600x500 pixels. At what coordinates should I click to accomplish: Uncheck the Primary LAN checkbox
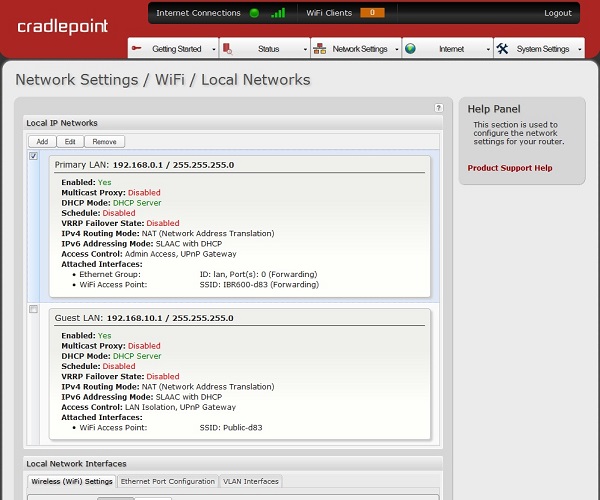(34, 156)
